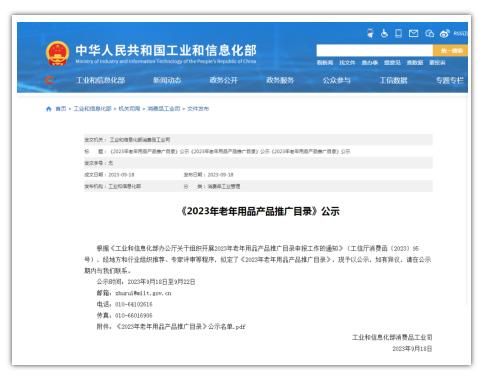Open the mobile phone version icon
This screenshot has height=381, width=482.
(398, 33)
